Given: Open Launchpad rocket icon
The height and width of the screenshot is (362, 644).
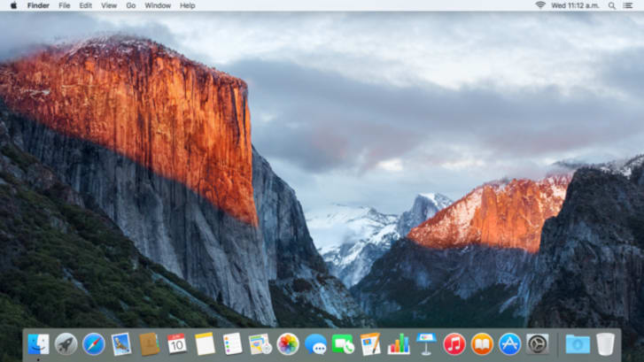Looking at the screenshot, I should pos(66,344).
